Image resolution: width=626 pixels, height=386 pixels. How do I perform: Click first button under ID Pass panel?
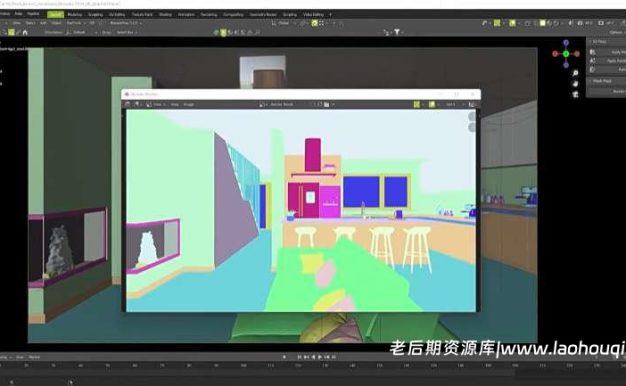pyautogui.click(x=608, y=52)
